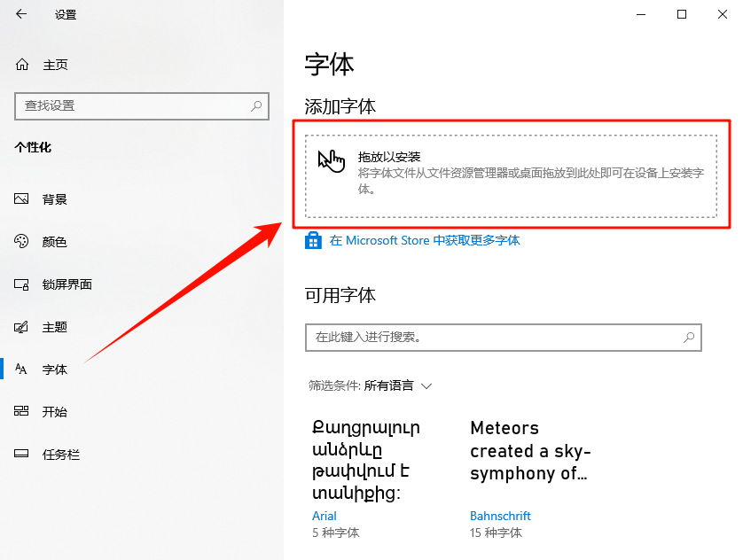Open the Arial font family page
This screenshot has width=743, height=560.
[325, 516]
